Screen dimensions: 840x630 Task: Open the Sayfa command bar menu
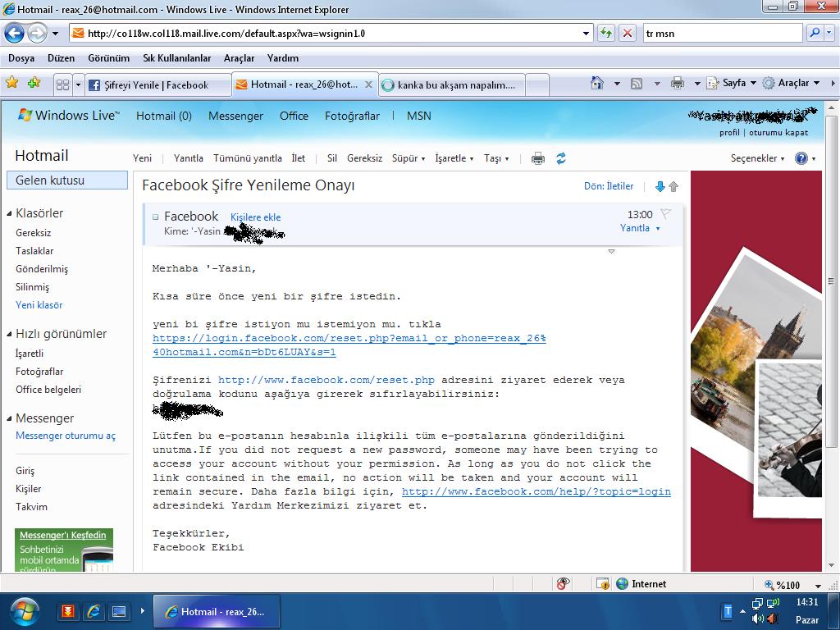[x=731, y=83]
